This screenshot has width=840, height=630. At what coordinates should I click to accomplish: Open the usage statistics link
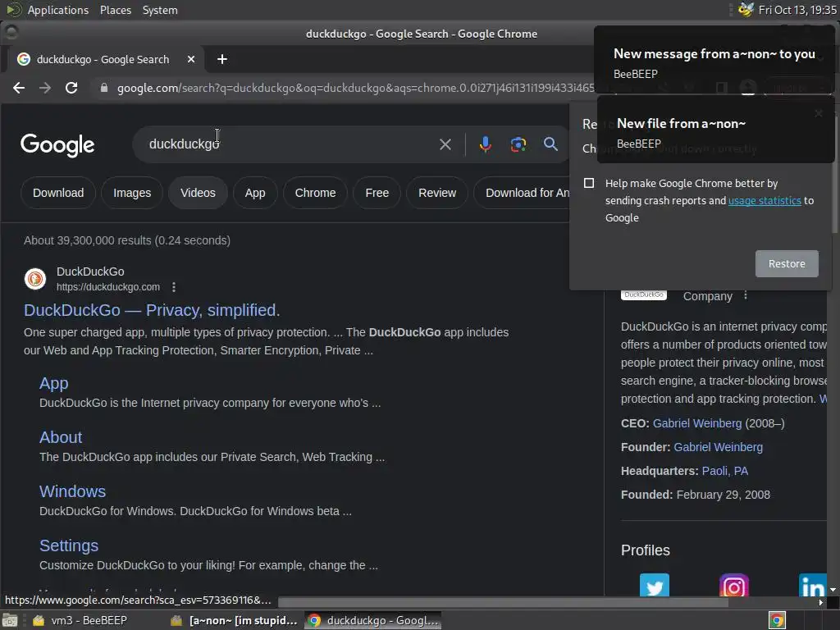tap(765, 200)
